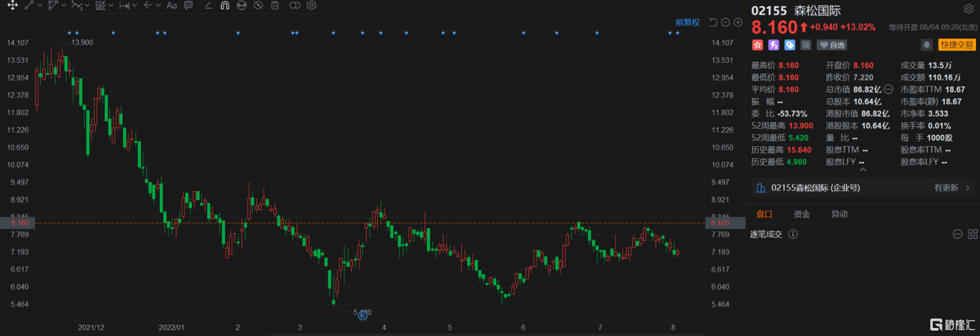Select the trend line drawing tool
Screen dimensions: 980x336
(29, 5)
